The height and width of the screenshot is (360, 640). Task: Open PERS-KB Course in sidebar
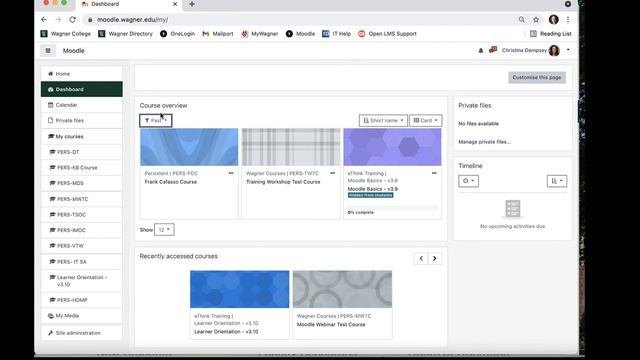tap(82, 168)
